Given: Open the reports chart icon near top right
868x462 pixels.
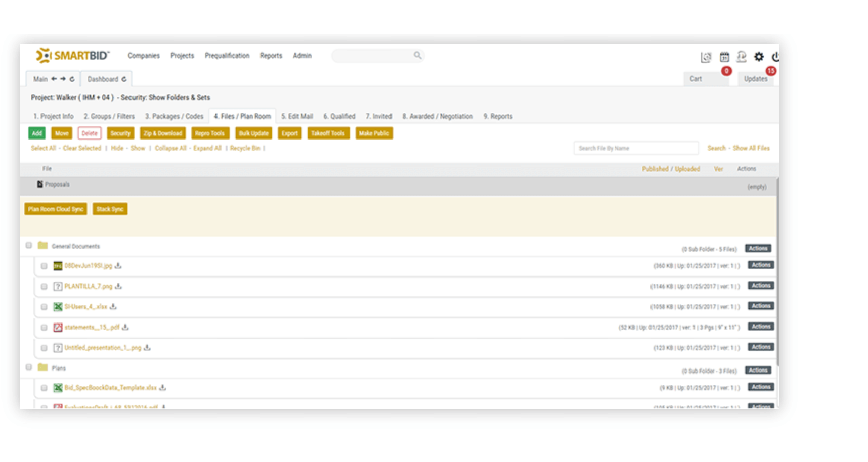Looking at the screenshot, I should (705, 57).
